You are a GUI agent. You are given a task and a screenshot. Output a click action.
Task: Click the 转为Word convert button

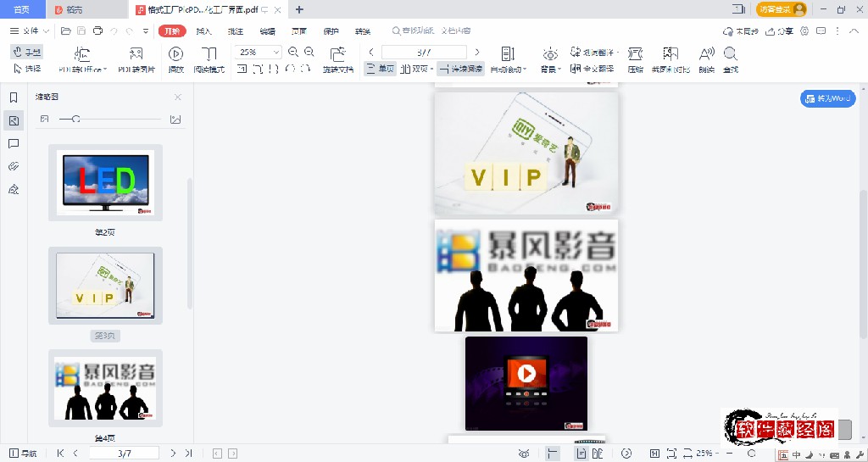tap(827, 98)
